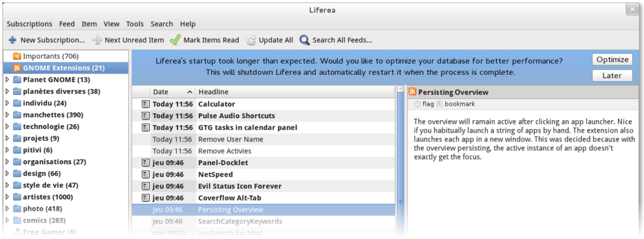Click the Optimize button
The image size is (644, 239).
(x=612, y=60)
